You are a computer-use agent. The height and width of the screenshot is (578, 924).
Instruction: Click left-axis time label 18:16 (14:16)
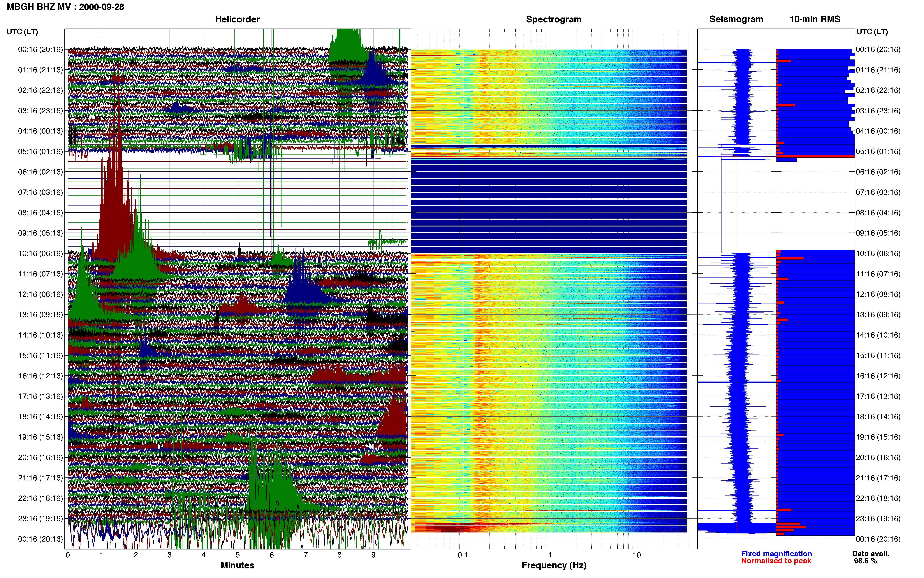41,417
